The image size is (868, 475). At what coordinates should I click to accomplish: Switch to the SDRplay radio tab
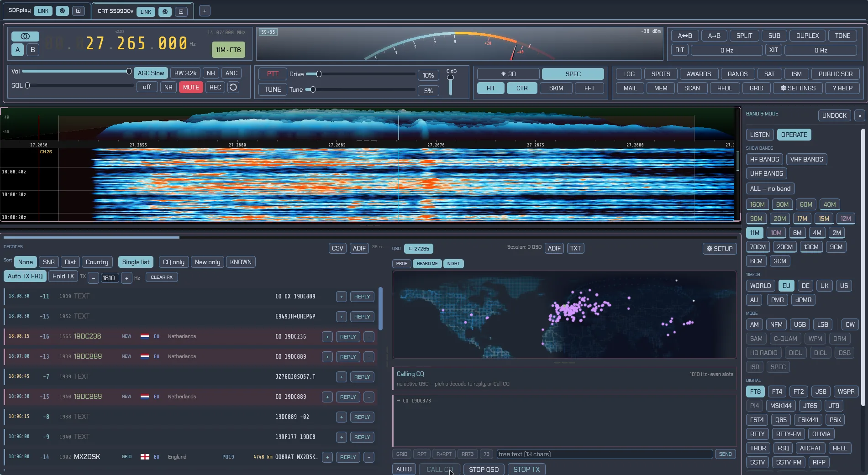(20, 10)
